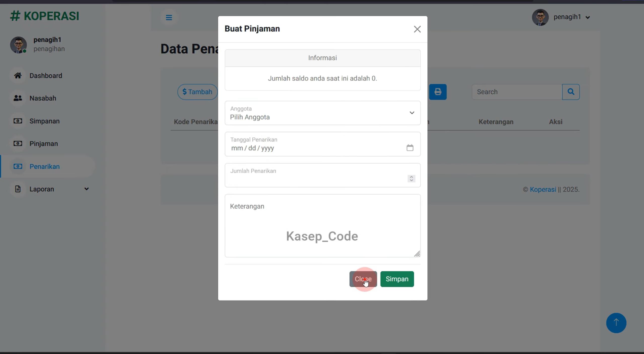
Task: Focus the Jumlah Penarikan number field
Action: coord(322,175)
